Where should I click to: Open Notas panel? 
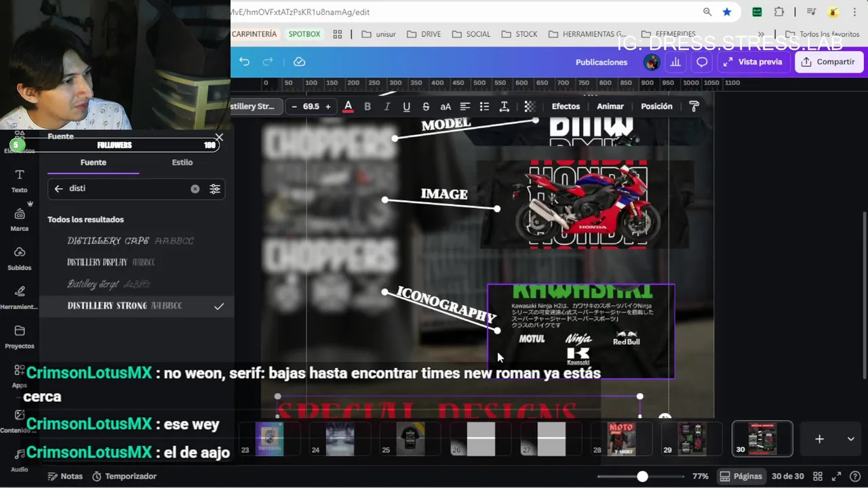click(65, 476)
